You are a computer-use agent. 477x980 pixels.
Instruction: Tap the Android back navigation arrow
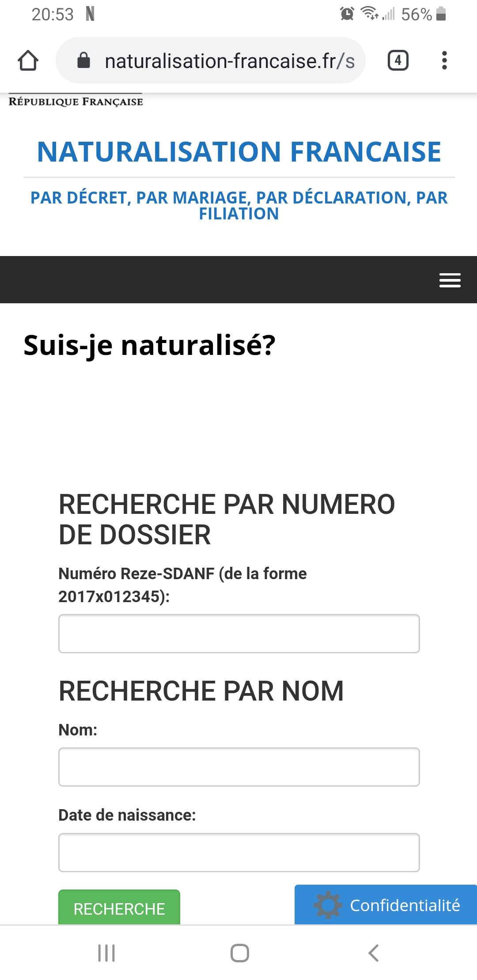tap(374, 953)
